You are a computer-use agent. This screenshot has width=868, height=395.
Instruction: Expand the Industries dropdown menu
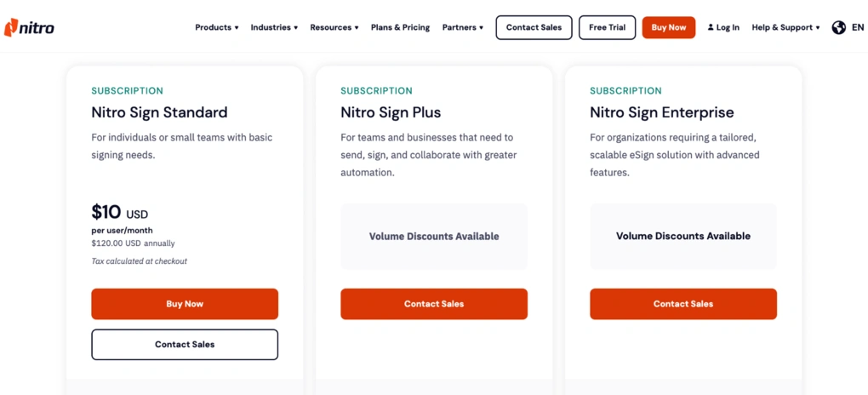click(x=274, y=27)
